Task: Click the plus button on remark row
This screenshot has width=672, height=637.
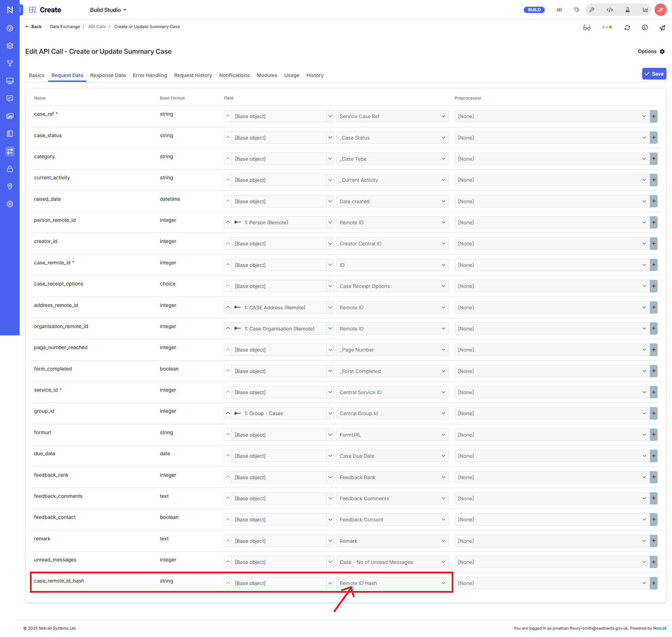Action: tap(654, 541)
